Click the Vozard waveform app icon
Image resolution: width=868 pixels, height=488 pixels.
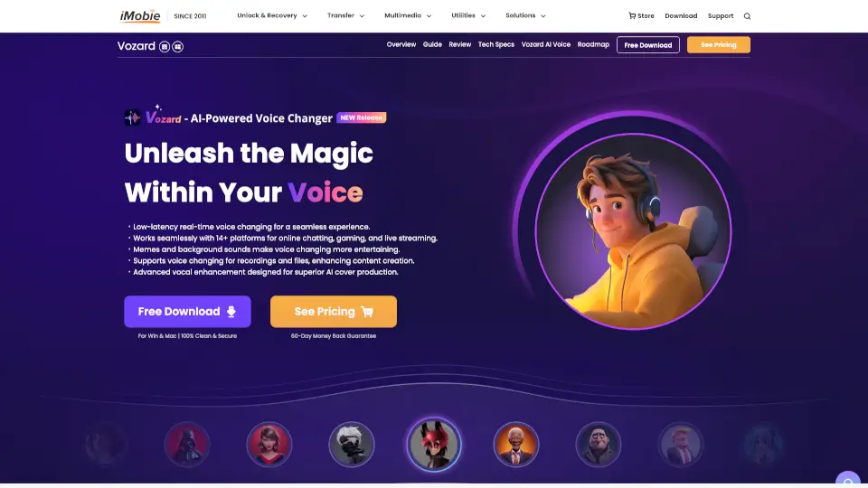[132, 117]
